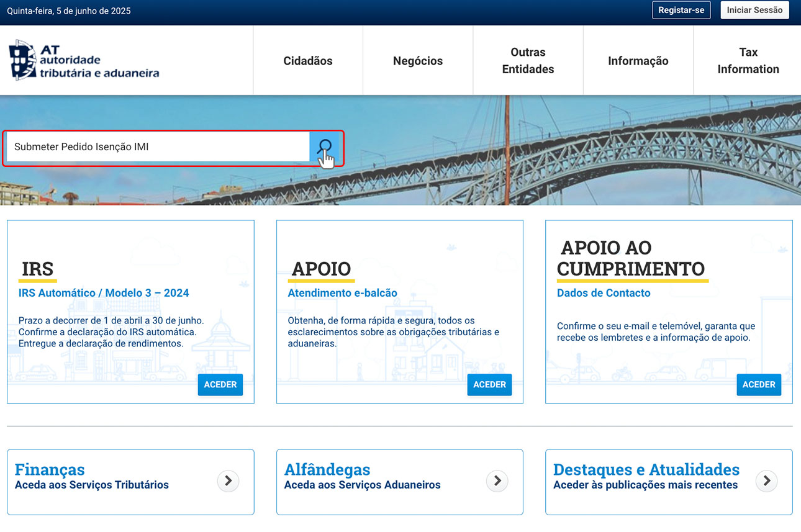Expand the Alfândegas chevron arrow
Viewport: 801px width, 532px height.
[x=497, y=480]
